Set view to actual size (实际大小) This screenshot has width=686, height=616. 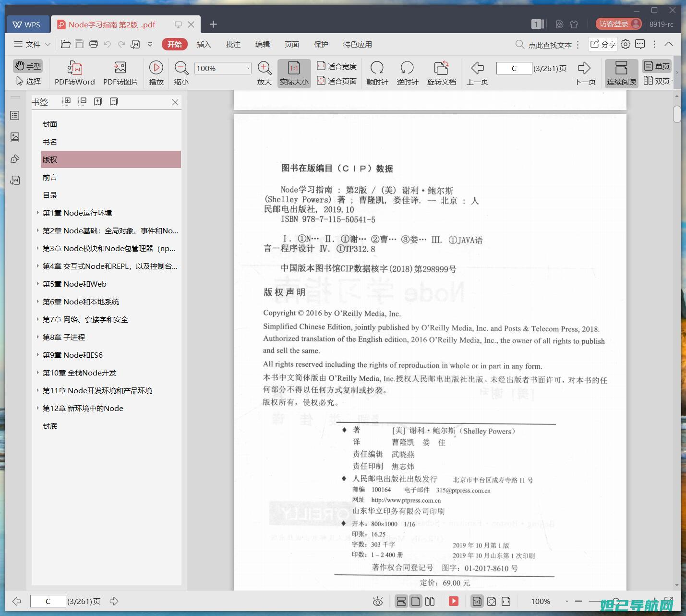coord(294,73)
